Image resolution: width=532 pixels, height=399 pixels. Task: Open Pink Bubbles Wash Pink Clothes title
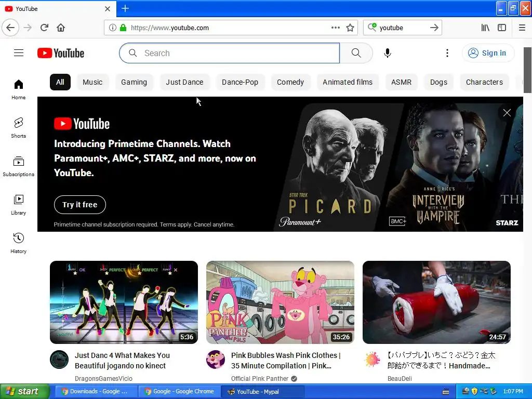coord(286,361)
